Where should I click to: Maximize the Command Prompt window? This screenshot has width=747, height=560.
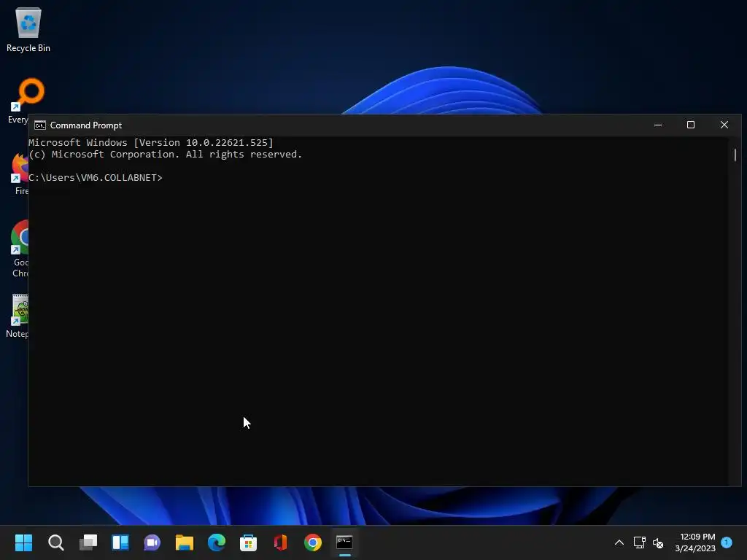click(691, 125)
